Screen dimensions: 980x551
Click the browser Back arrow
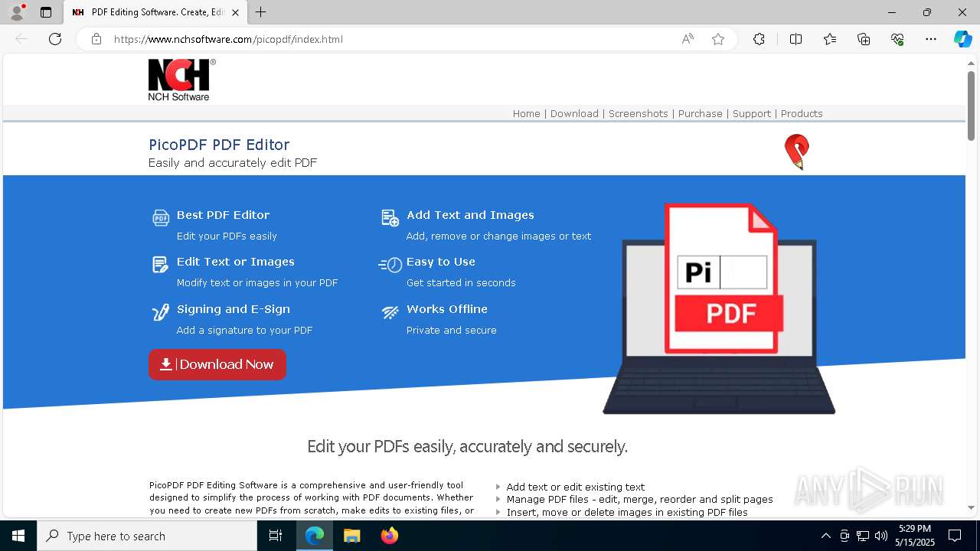(21, 39)
